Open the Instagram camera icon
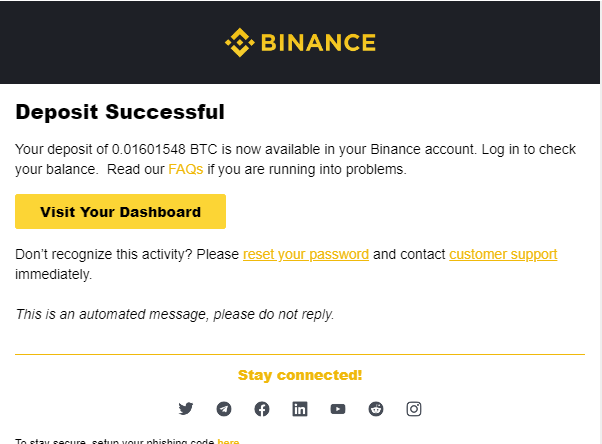The width and height of the screenshot is (602, 444). click(x=414, y=409)
